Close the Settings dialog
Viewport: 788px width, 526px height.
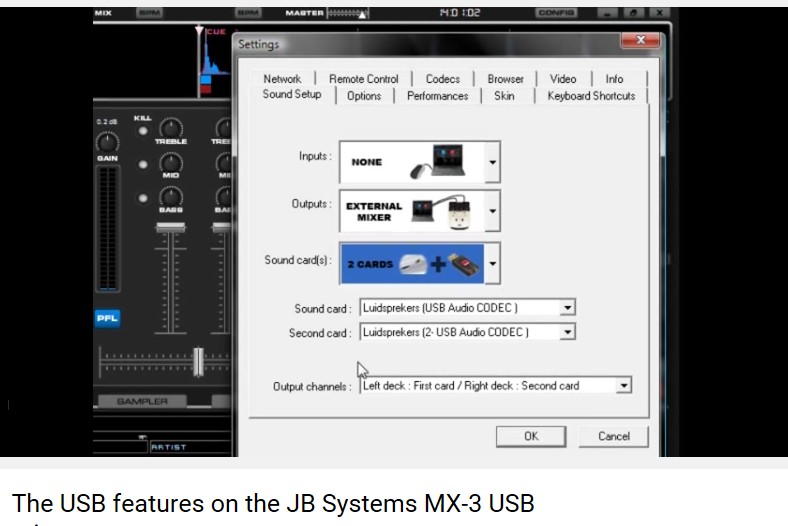coord(640,40)
